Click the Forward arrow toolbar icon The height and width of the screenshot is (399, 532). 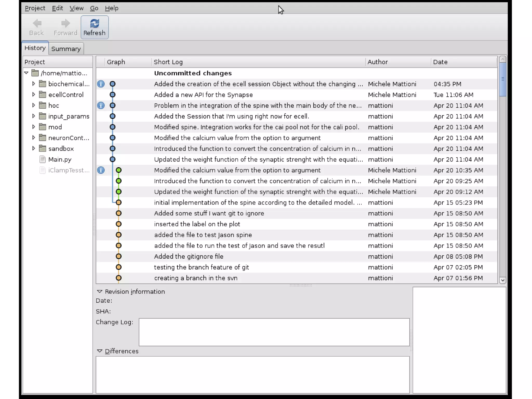[65, 24]
